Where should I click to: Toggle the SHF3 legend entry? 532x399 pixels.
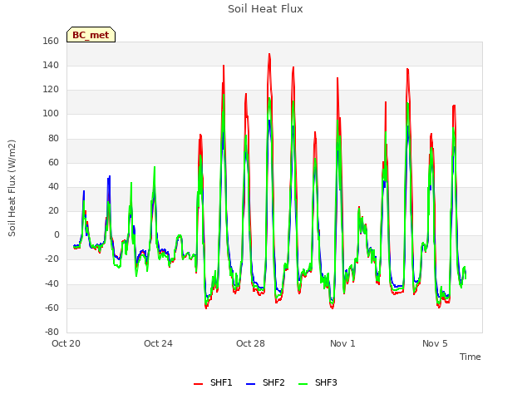[x=318, y=382]
